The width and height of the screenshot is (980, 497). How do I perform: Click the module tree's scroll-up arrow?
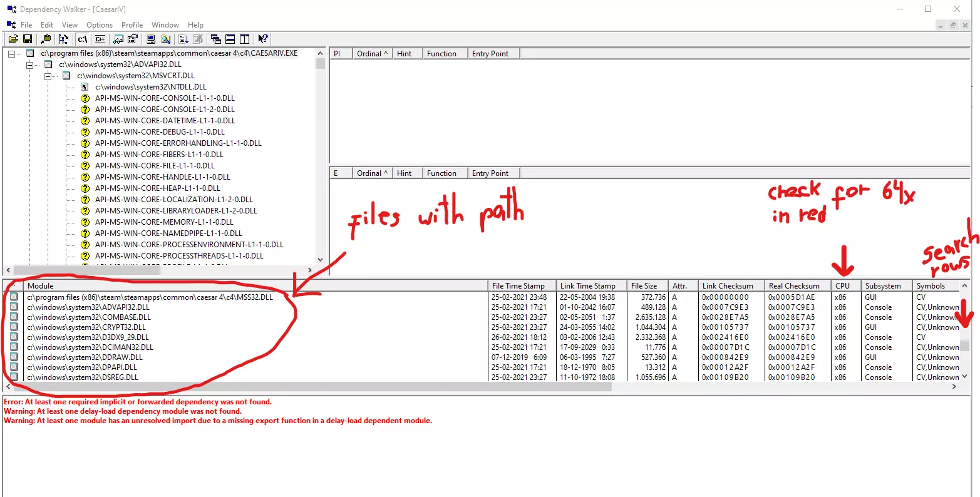point(321,53)
